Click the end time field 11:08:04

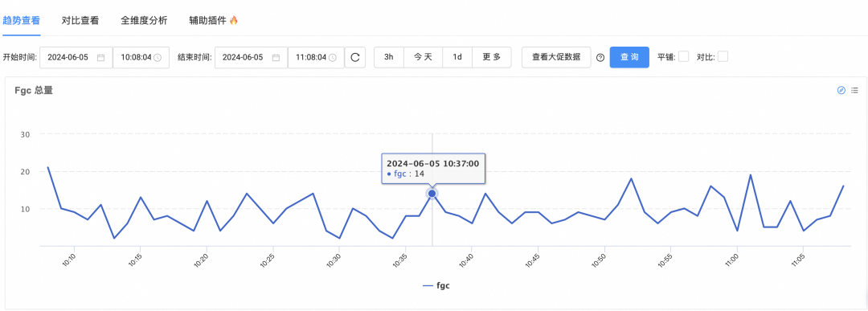(316, 57)
